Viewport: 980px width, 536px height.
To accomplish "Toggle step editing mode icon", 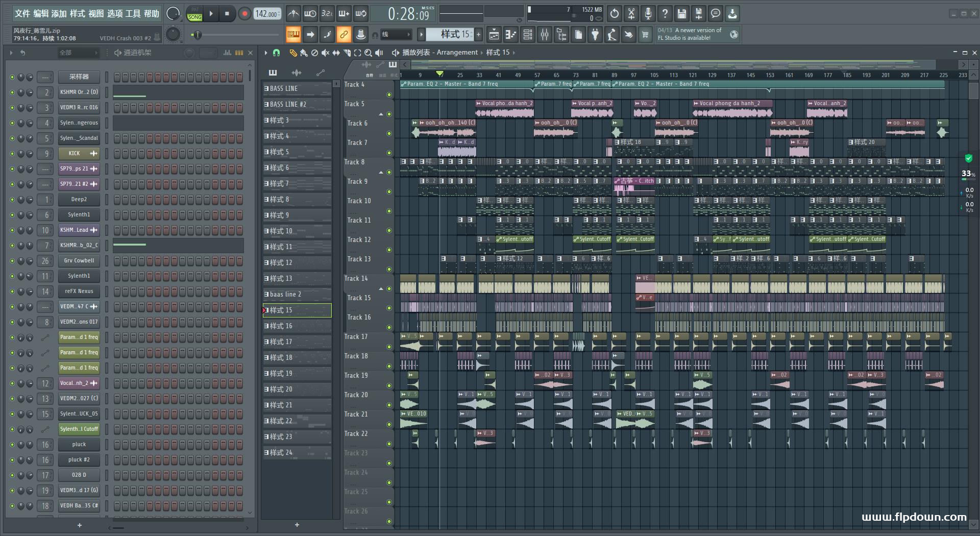I will [327, 35].
